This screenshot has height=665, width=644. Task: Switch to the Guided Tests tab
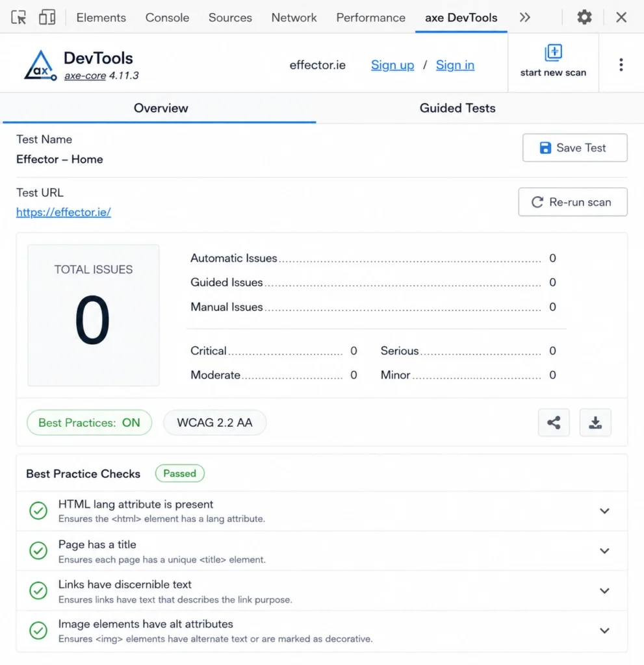tap(457, 108)
